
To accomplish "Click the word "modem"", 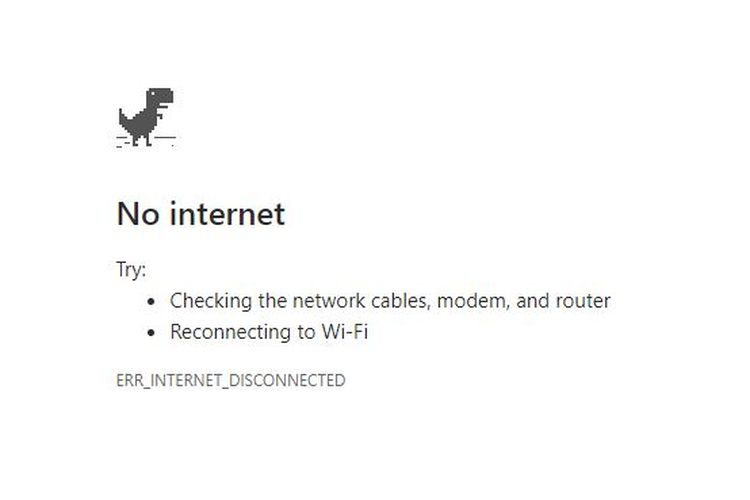I will pyautogui.click(x=473, y=301).
